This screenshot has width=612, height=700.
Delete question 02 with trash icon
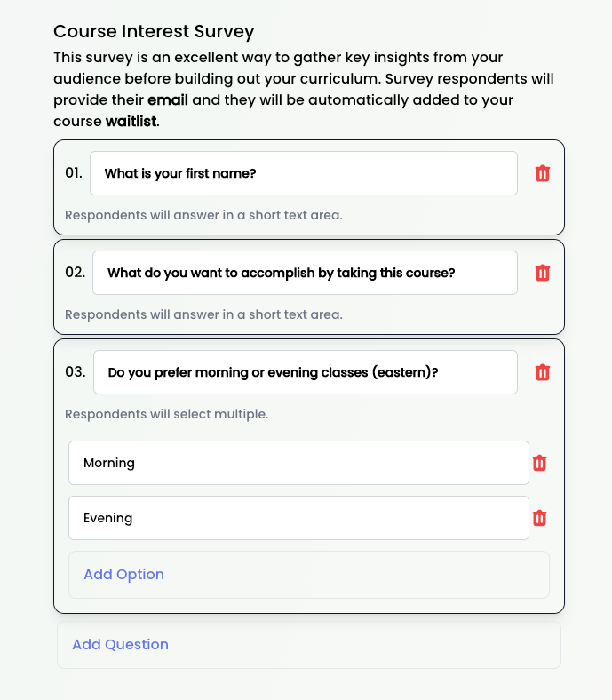click(x=543, y=273)
